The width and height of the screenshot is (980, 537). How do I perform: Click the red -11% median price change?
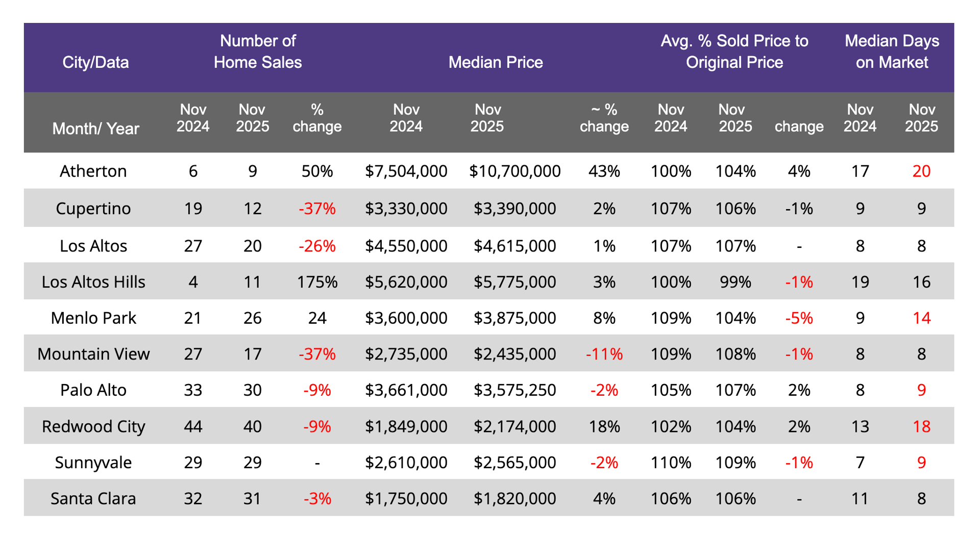(604, 353)
